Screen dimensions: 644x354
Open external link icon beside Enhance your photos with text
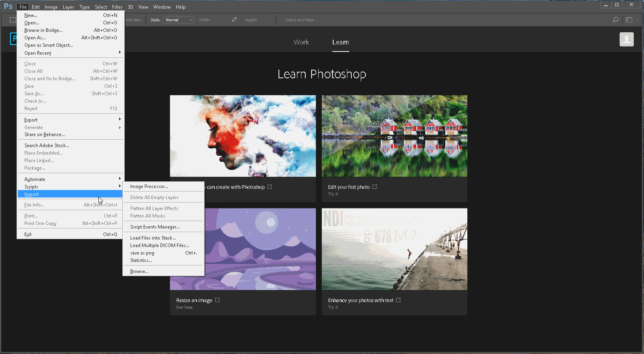tap(398, 300)
